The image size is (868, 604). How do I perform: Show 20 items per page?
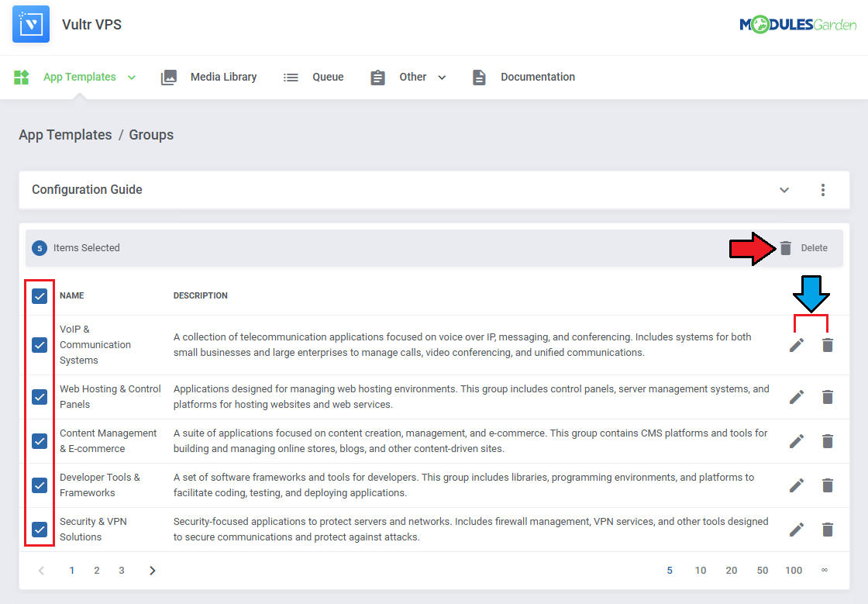click(x=732, y=571)
